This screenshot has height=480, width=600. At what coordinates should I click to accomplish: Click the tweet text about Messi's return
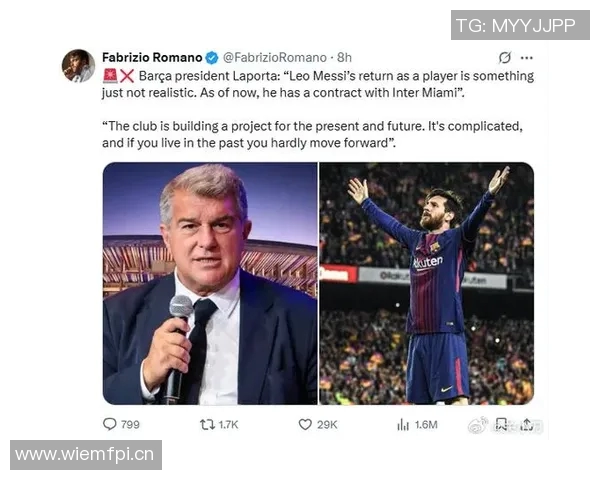click(x=320, y=84)
